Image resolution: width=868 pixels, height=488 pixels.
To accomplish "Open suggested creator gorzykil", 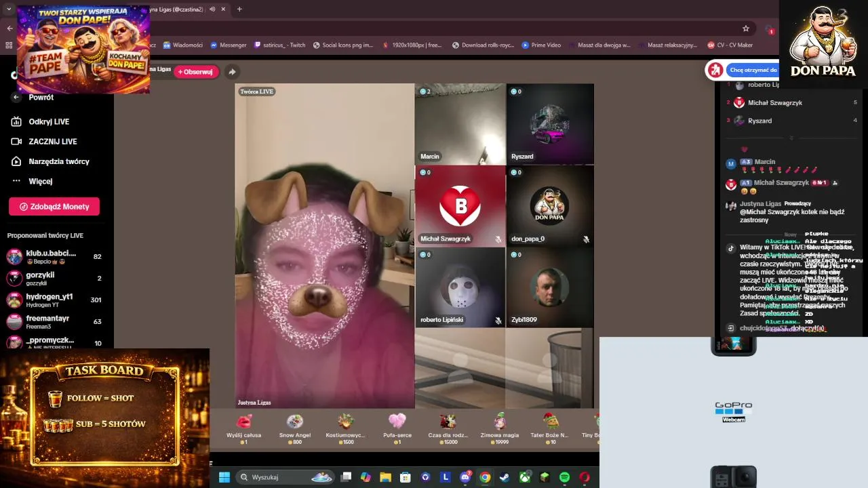I will [54, 279].
